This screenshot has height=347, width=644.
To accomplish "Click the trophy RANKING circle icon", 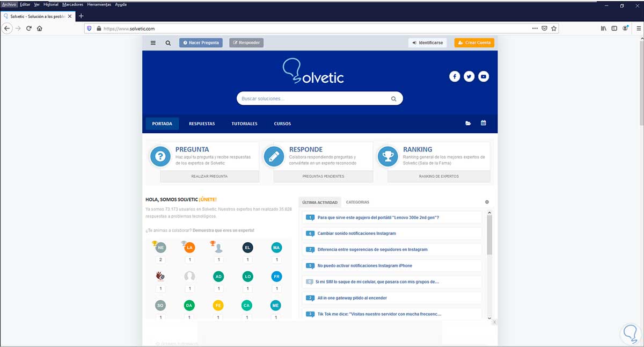I will (x=387, y=157).
